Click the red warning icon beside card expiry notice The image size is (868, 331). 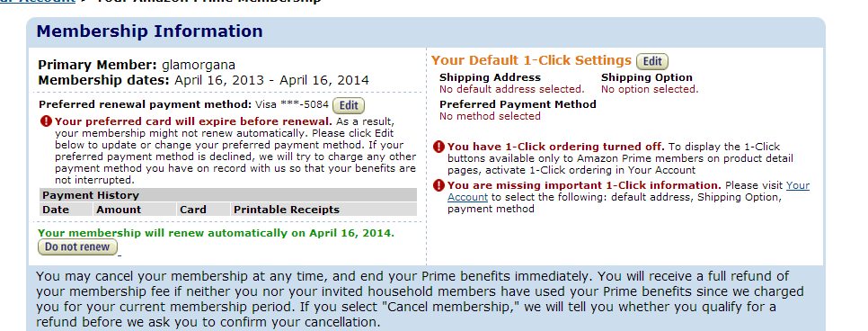click(x=46, y=121)
